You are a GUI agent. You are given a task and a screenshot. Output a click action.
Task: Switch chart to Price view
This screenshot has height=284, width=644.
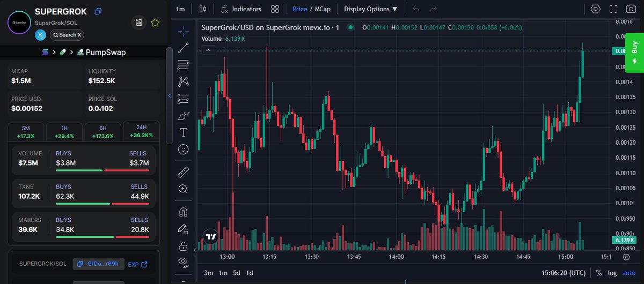[300, 9]
